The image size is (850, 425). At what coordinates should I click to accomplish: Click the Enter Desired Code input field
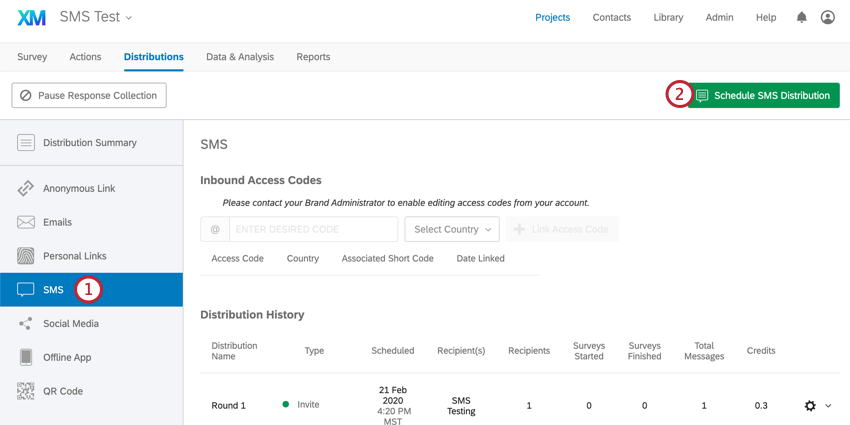313,229
